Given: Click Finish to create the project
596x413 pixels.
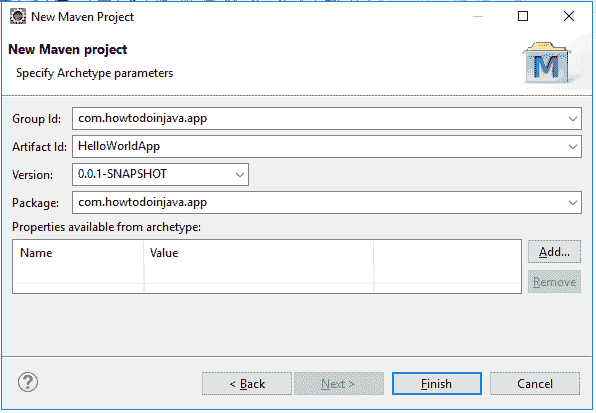Looking at the screenshot, I should (437, 384).
